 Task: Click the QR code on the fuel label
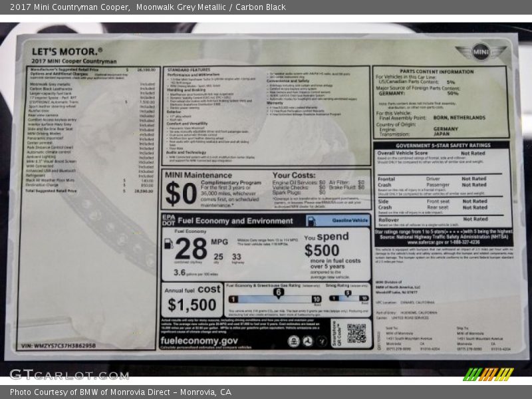(x=356, y=333)
